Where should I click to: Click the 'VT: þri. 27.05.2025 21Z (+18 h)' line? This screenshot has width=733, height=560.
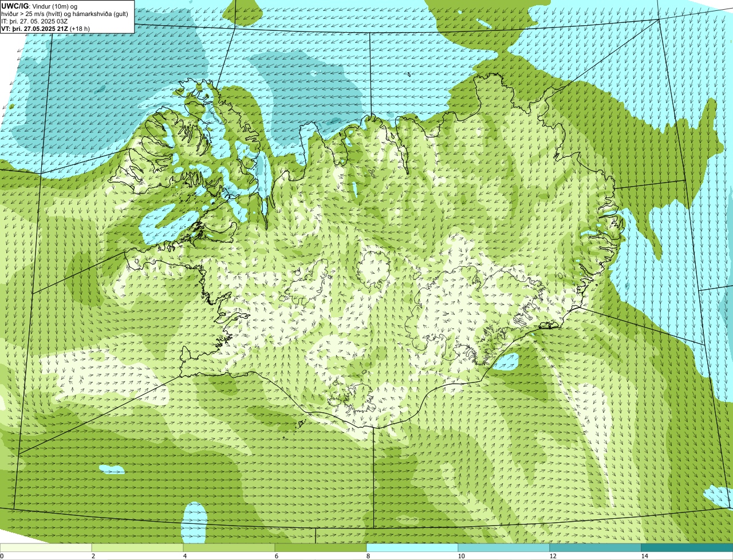46,29
